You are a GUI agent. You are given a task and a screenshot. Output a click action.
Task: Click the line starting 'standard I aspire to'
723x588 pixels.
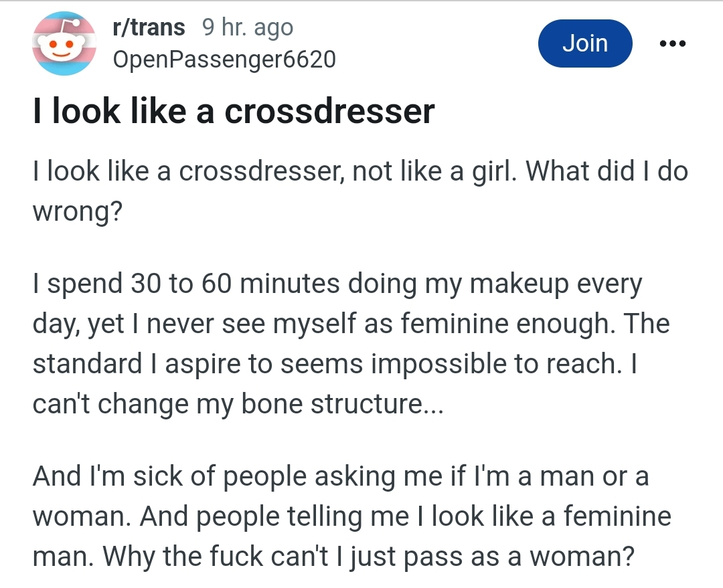click(335, 364)
